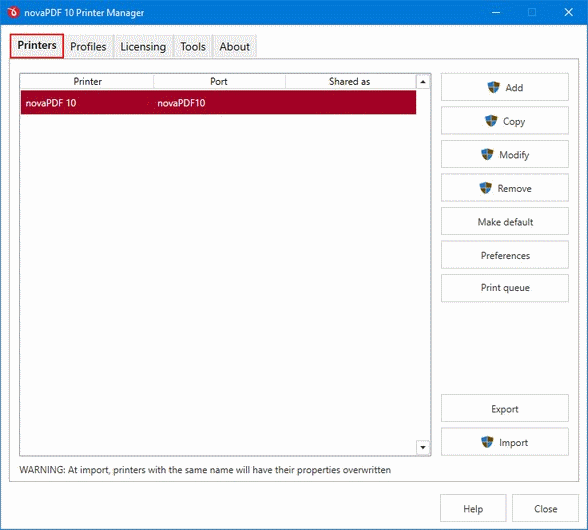Click the novaPDF logo in title bar
Image resolution: width=588 pixels, height=530 pixels.
click(x=13, y=12)
